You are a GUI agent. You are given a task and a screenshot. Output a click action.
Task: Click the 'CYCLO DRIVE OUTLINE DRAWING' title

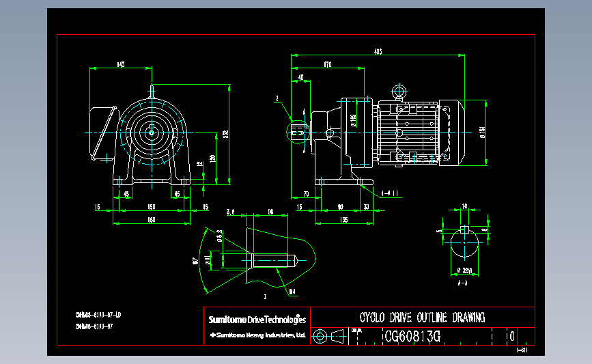click(422, 318)
